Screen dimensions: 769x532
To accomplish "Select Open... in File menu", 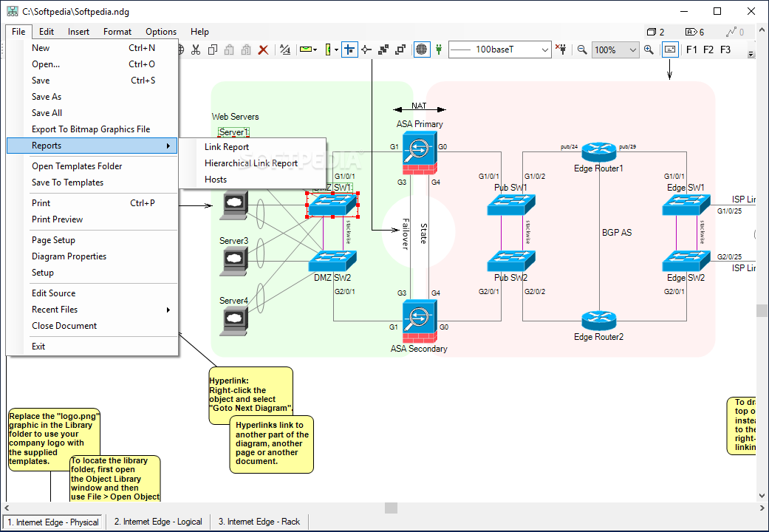I will click(92, 64).
